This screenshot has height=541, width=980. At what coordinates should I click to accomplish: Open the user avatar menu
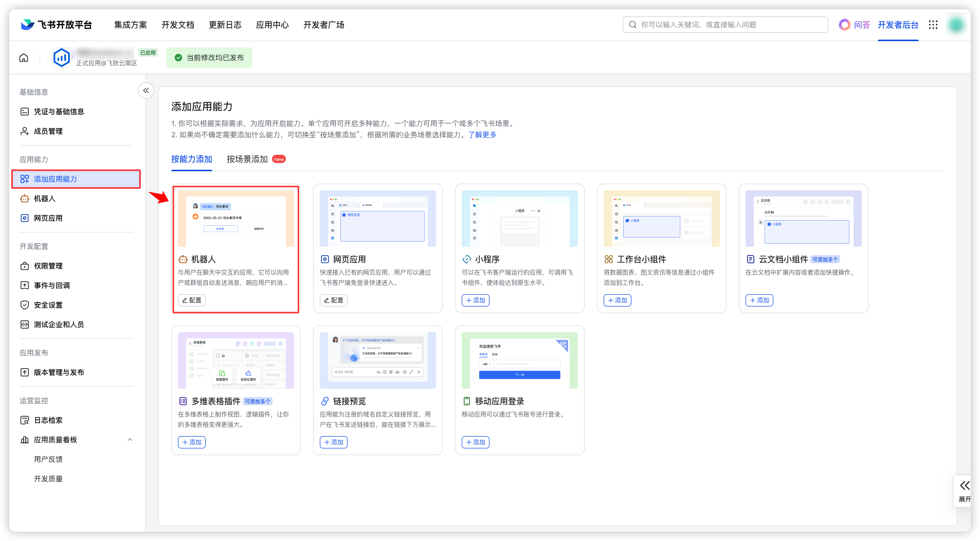click(956, 25)
